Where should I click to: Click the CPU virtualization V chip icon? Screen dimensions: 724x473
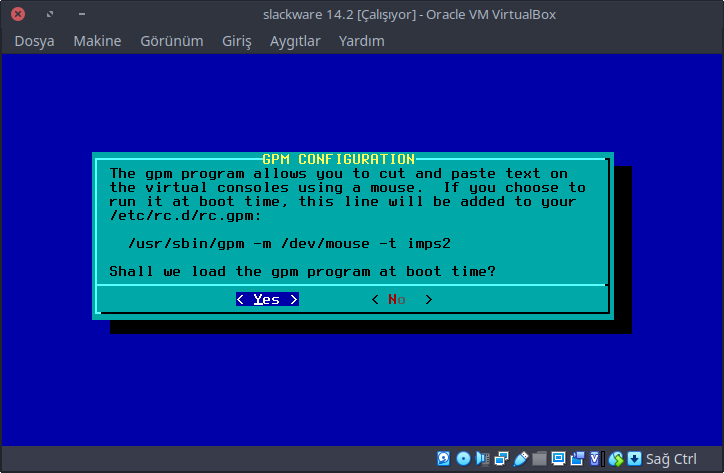tap(597, 458)
